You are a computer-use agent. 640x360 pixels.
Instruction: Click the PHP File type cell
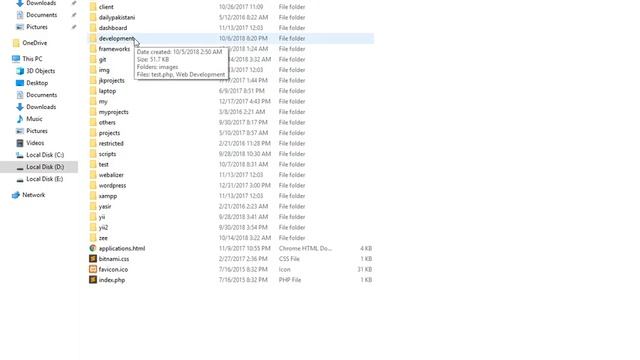click(x=290, y=280)
